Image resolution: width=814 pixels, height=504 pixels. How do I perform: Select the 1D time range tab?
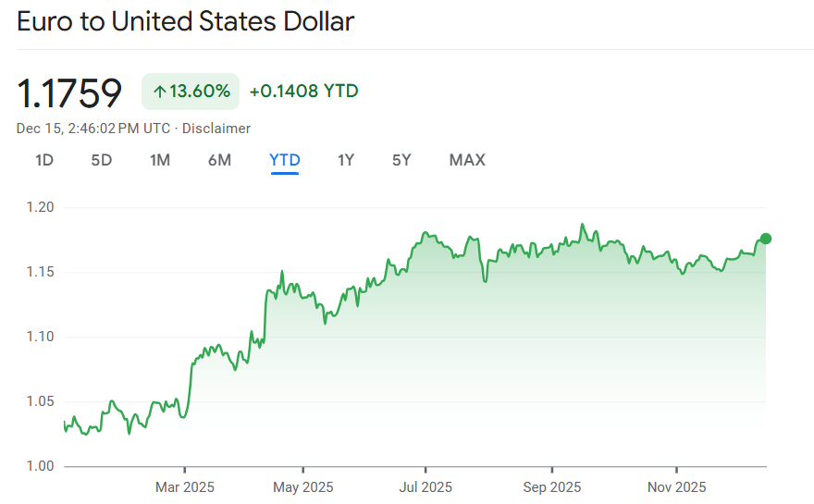coord(44,160)
